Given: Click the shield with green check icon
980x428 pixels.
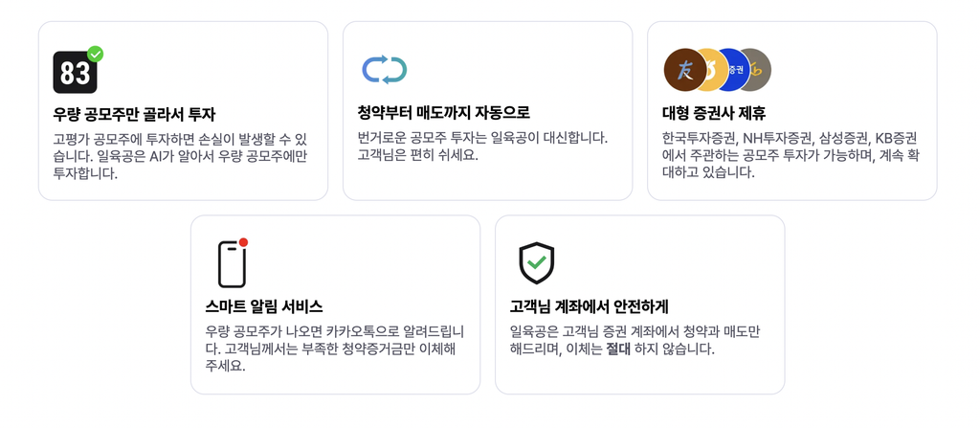Looking at the screenshot, I should pos(537,262).
